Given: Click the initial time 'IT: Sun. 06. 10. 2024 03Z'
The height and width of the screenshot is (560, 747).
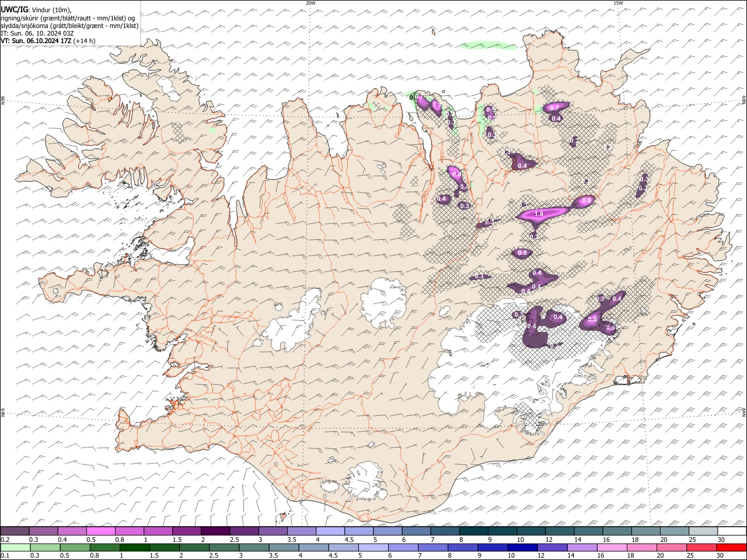Looking at the screenshot, I should [x=37, y=33].
